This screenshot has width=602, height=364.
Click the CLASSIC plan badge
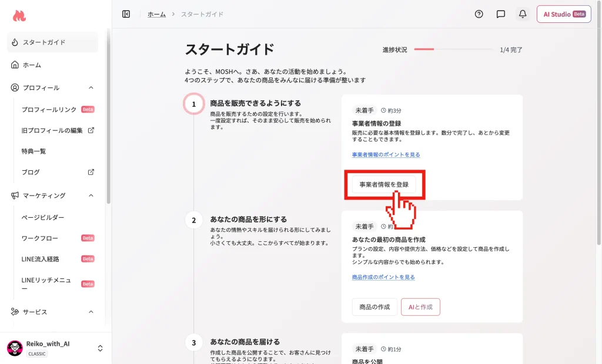(x=37, y=353)
